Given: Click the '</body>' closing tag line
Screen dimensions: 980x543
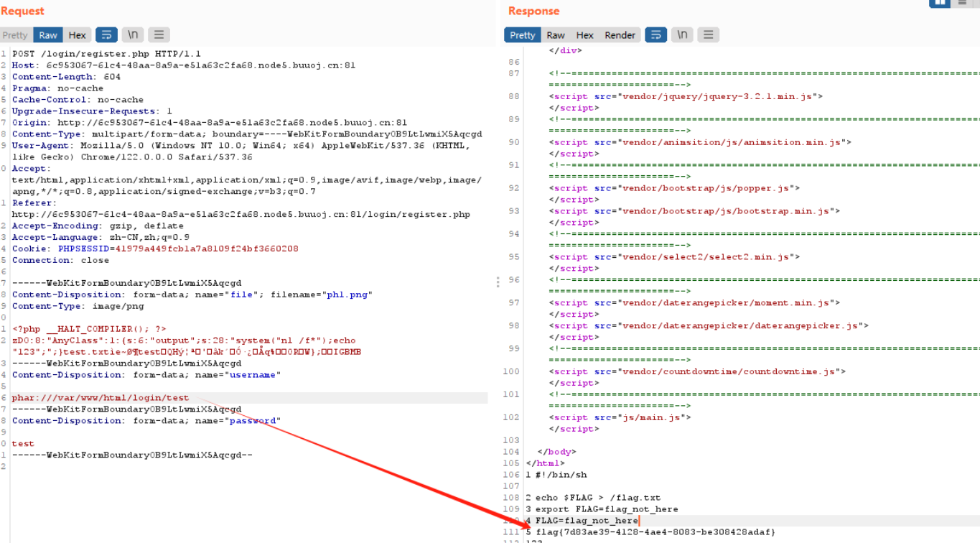Looking at the screenshot, I should coord(556,452).
